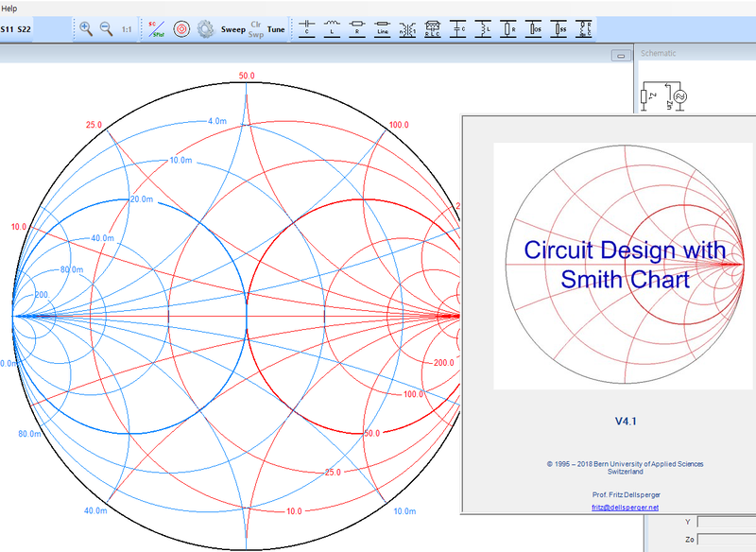Open the SC/SPlot S-parameter plot tool

tap(156, 29)
